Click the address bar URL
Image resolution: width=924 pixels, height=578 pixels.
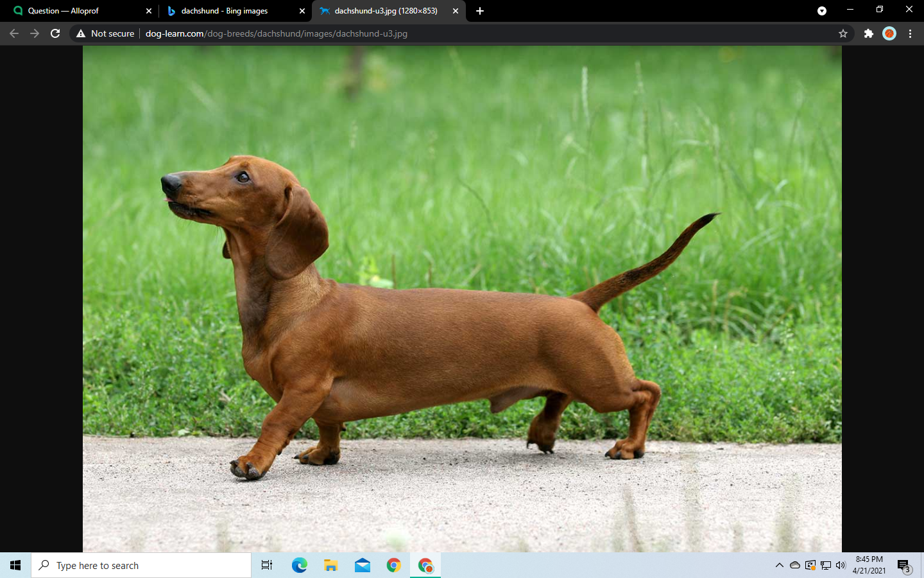point(277,33)
